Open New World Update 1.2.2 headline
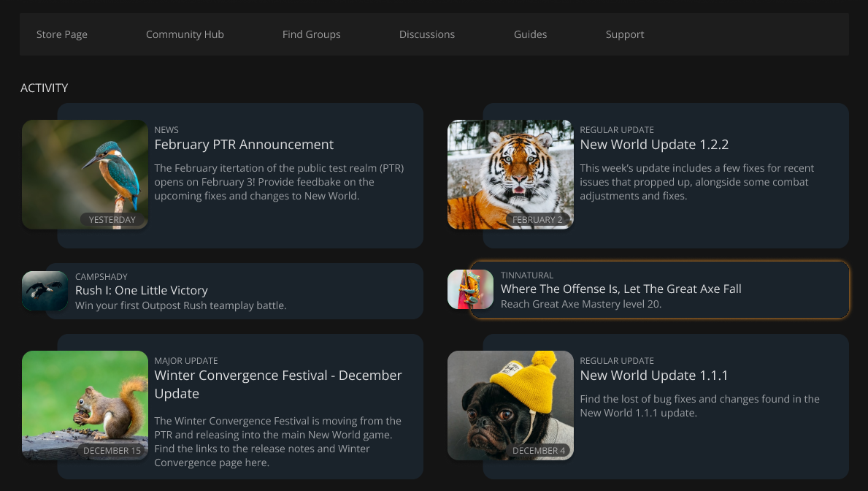The image size is (868, 491). tap(654, 145)
